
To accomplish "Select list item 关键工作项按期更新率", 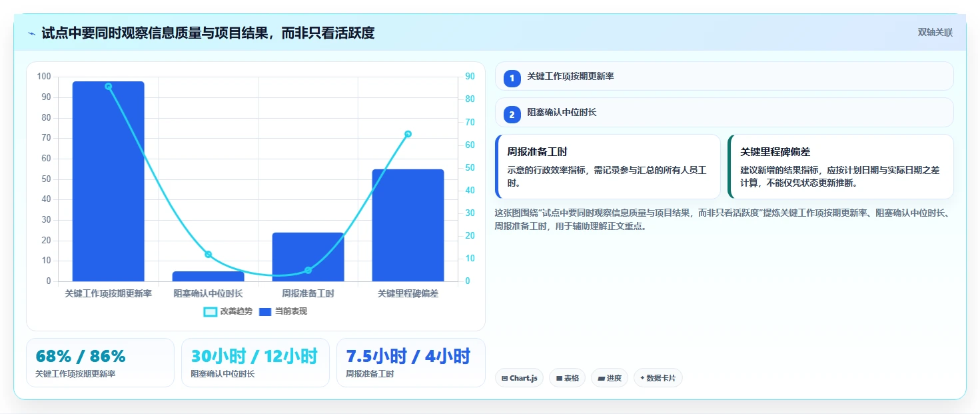I will (724, 76).
